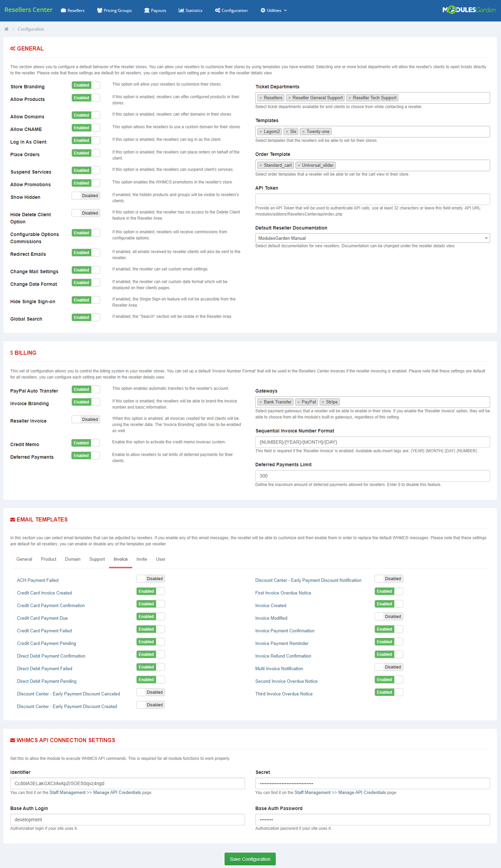Open Resellers via briefcase icon
The width and height of the screenshot is (501, 868).
(x=63, y=10)
